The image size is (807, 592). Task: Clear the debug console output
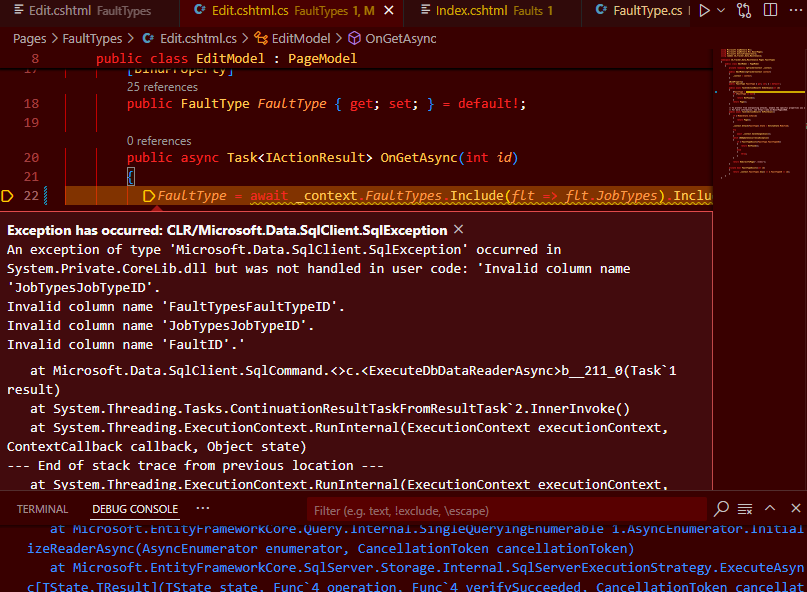[x=745, y=509]
